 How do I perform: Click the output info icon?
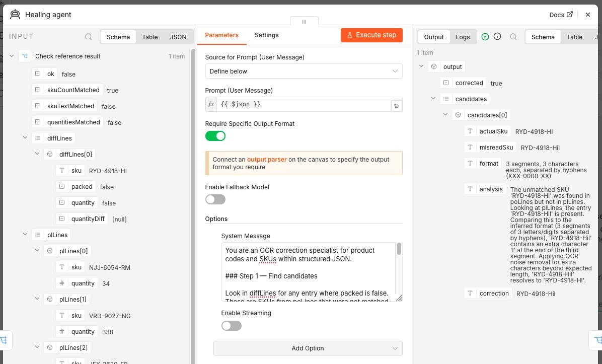pos(497,36)
